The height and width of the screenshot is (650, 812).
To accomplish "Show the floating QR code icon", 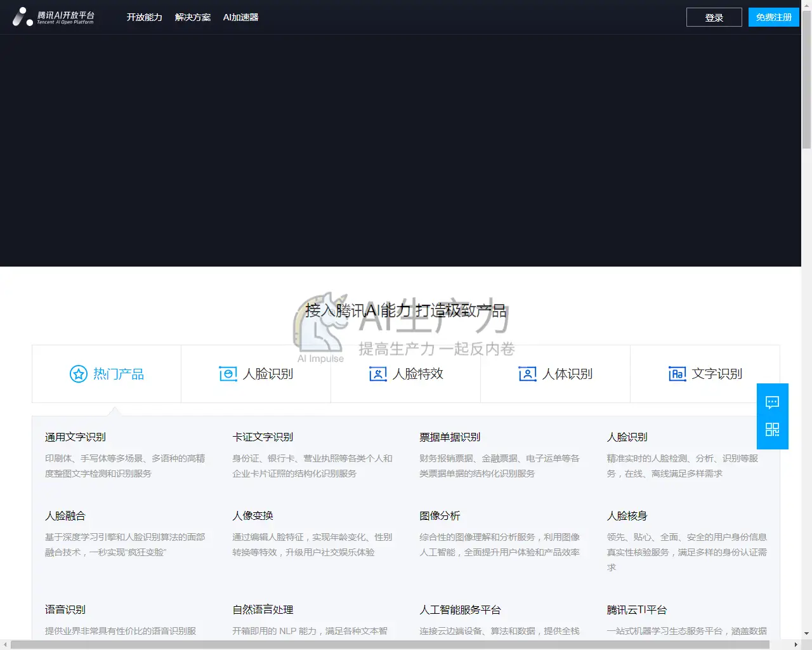I will (x=772, y=430).
